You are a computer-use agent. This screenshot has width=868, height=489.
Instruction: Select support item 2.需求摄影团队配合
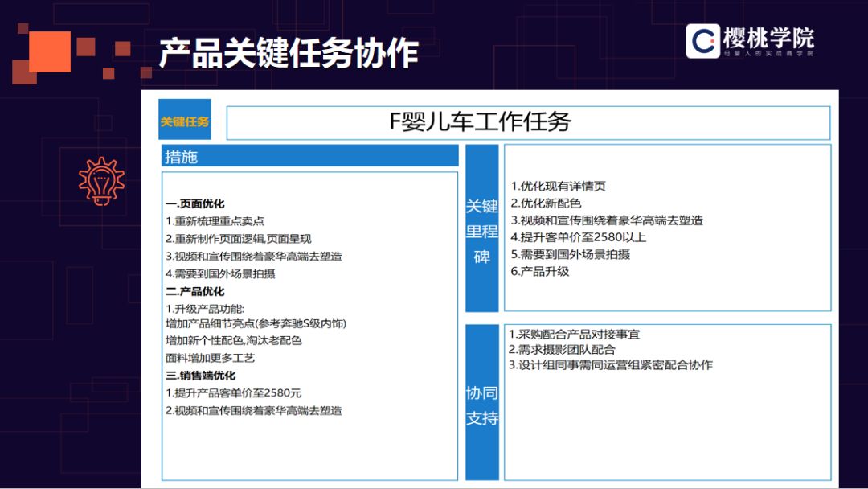[x=561, y=349]
